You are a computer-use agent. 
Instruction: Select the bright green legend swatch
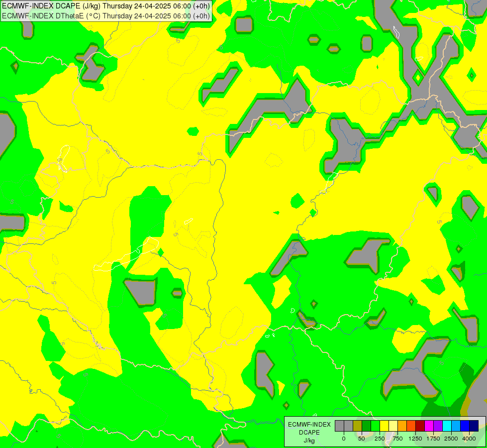tap(376, 426)
